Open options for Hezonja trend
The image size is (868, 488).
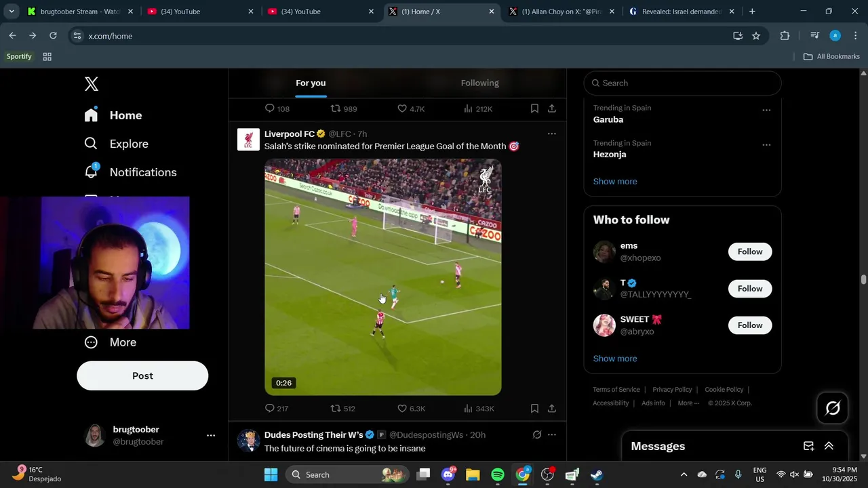(x=766, y=145)
